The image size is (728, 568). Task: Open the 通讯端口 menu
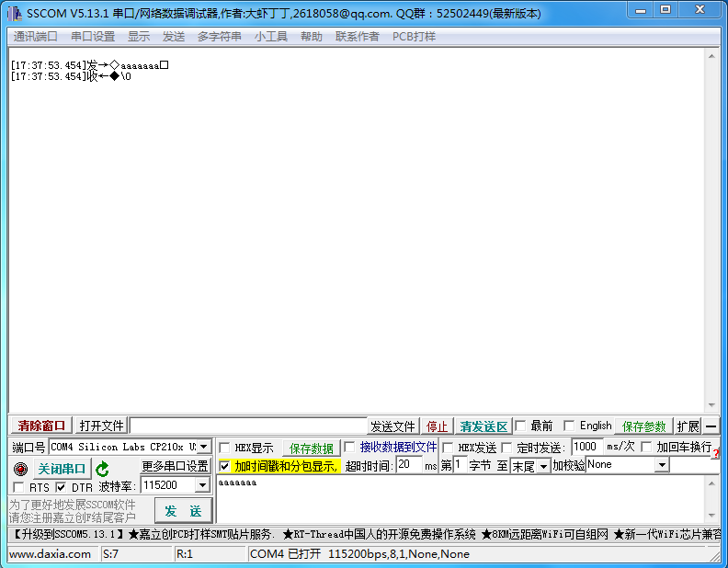(36, 37)
